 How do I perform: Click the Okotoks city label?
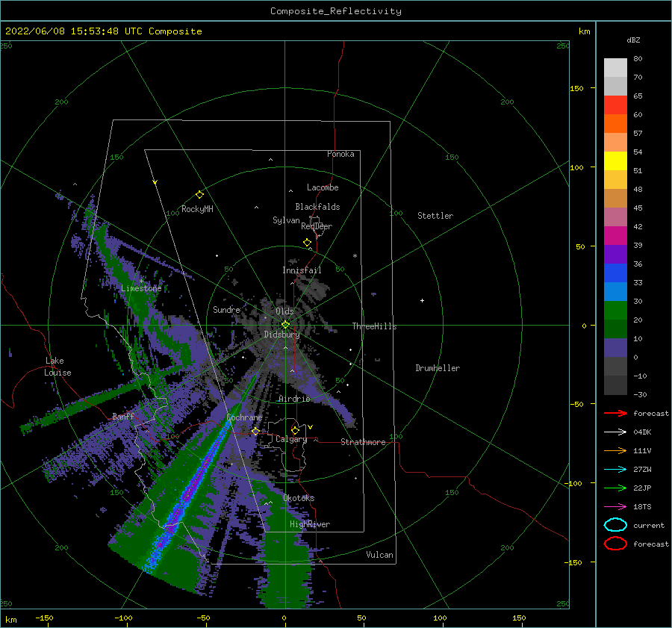click(x=299, y=498)
